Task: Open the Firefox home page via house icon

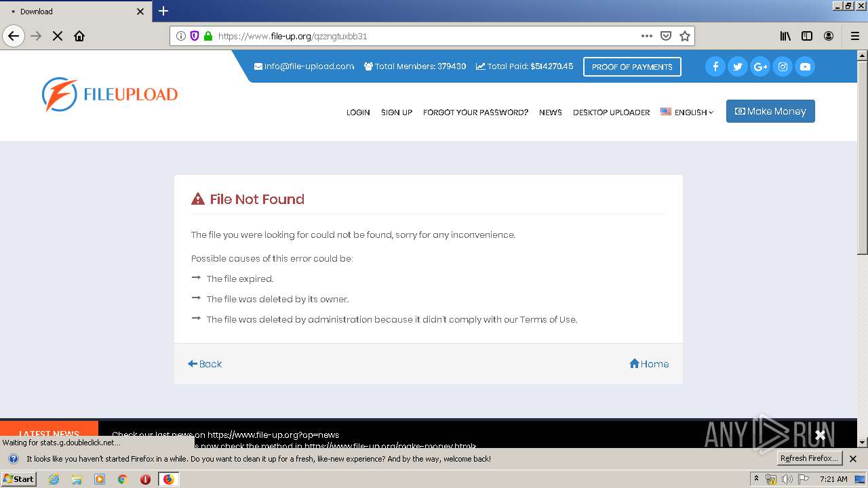Action: pyautogui.click(x=79, y=36)
